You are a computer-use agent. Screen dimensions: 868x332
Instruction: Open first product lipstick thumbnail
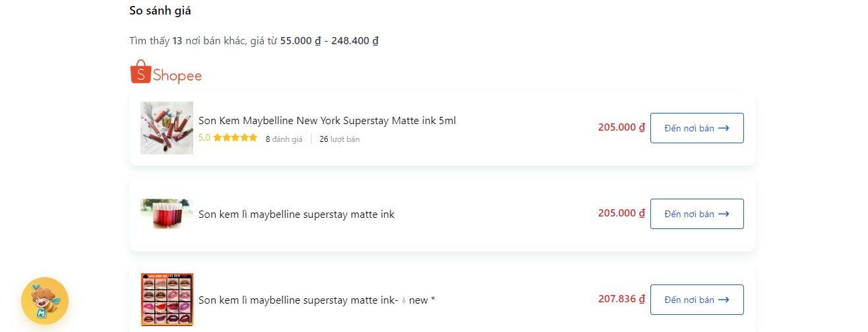click(x=167, y=128)
